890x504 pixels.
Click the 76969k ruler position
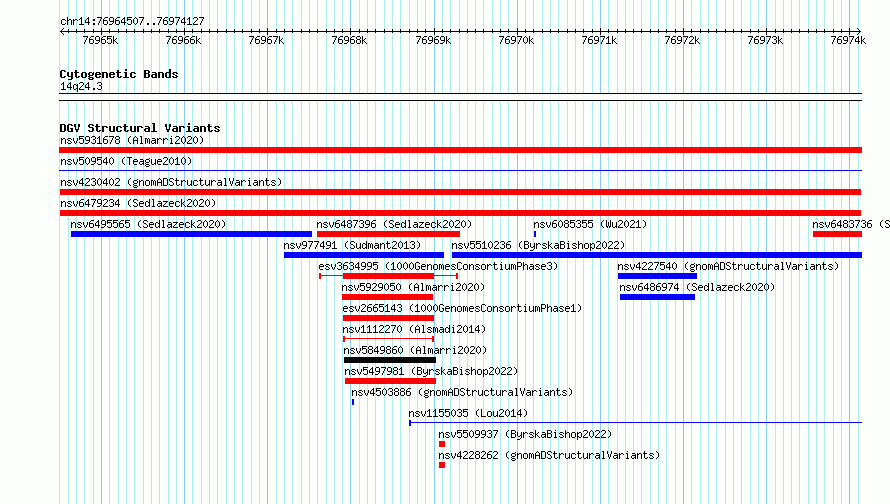(433, 40)
